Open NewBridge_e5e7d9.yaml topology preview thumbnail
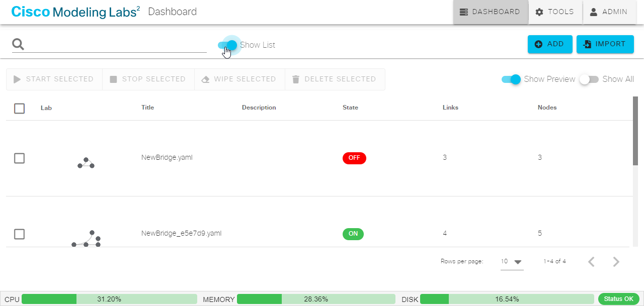Viewport: 644px width, 306px height. coord(86,239)
